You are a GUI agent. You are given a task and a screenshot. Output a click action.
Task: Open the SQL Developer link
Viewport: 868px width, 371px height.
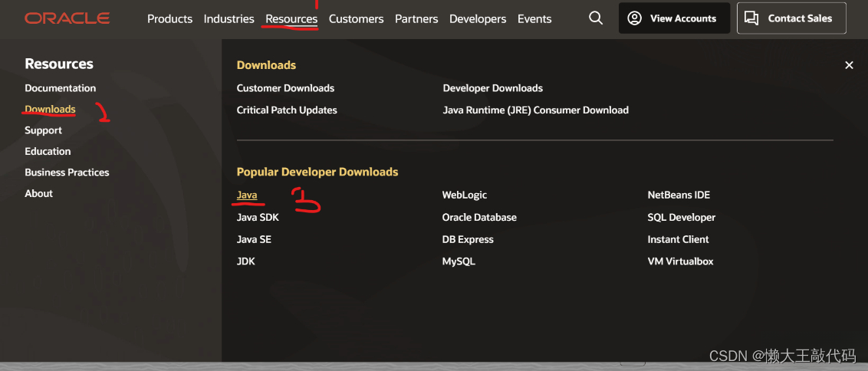pyautogui.click(x=682, y=218)
